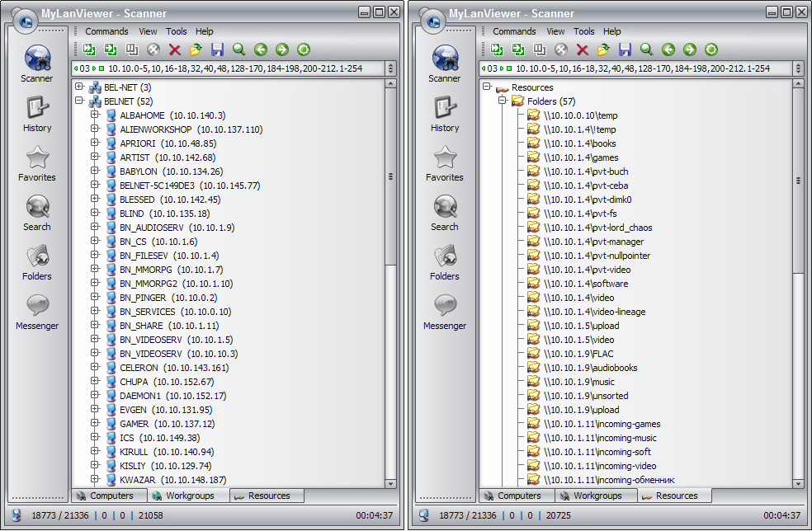Collapse the Folders (57) tree node

502,101
